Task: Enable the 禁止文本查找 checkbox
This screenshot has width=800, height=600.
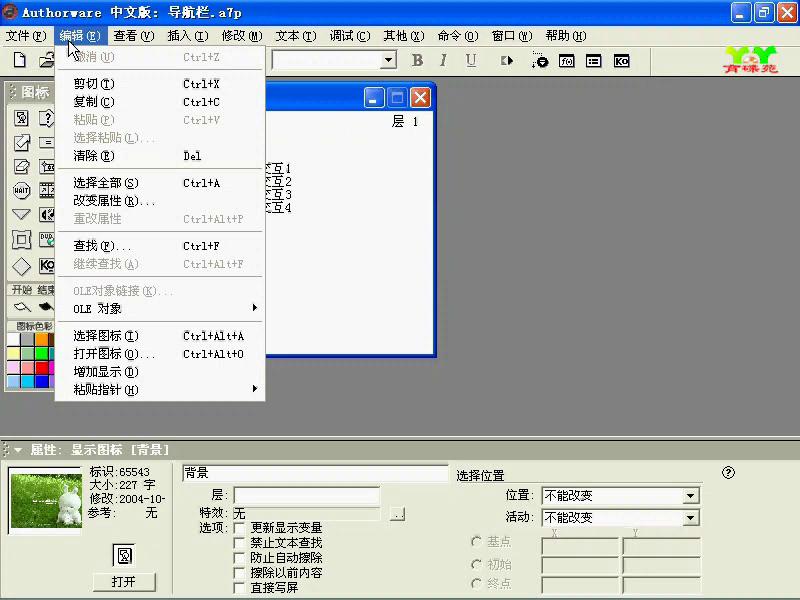Action: click(x=239, y=542)
